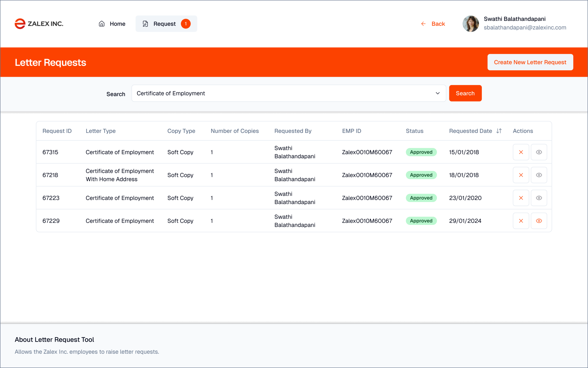This screenshot has height=368, width=588.
Task: Click the About Letter Request Tool heading
Action: [x=54, y=339]
